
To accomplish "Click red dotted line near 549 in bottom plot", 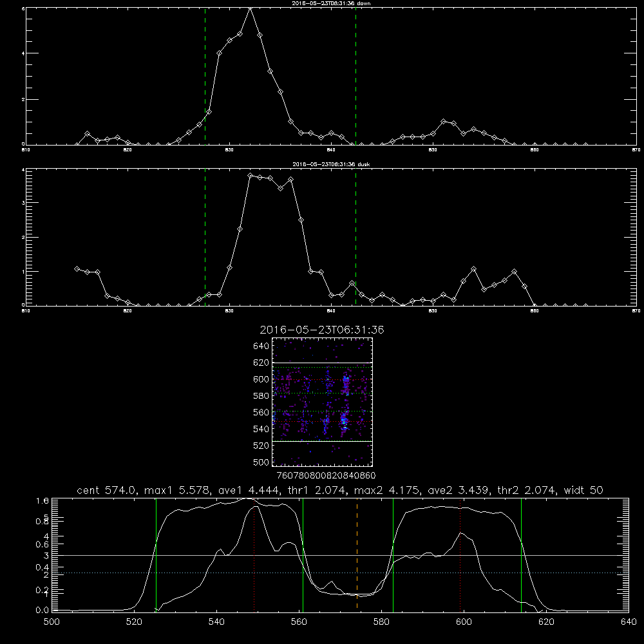I will 254,554.
